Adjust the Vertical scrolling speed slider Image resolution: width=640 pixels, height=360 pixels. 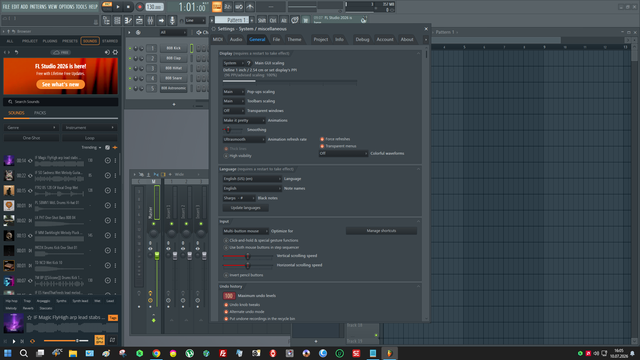[248, 256]
